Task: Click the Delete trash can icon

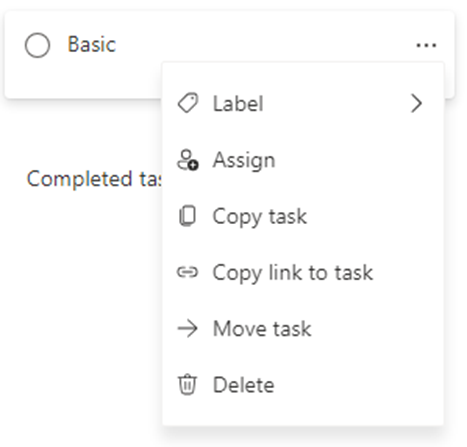Action: click(187, 385)
